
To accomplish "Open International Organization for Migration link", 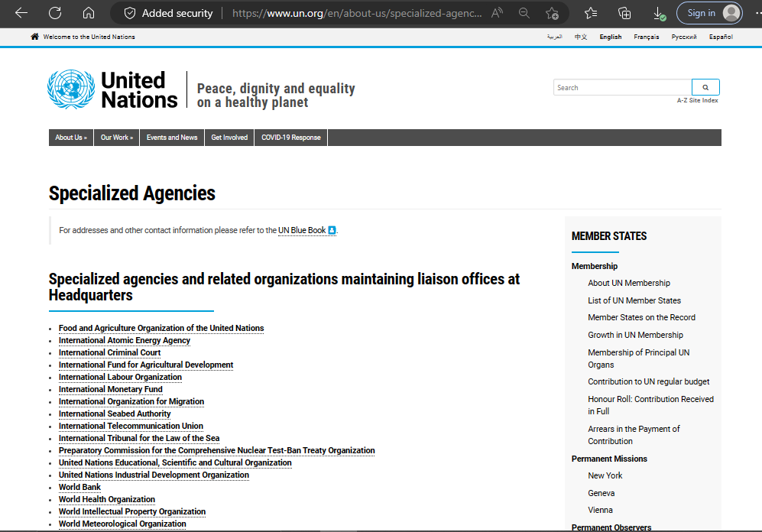I will pos(131,401).
